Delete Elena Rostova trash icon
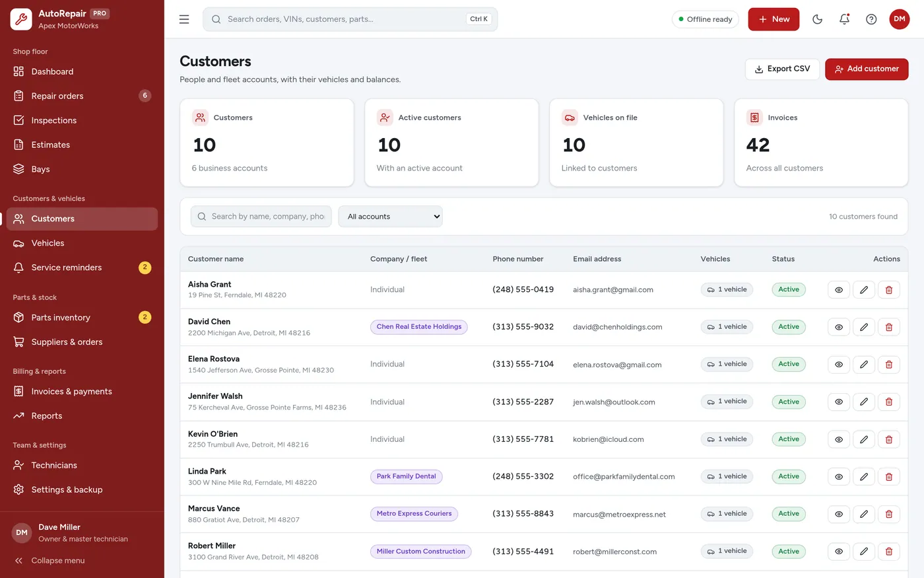The image size is (924, 578). pos(888,365)
